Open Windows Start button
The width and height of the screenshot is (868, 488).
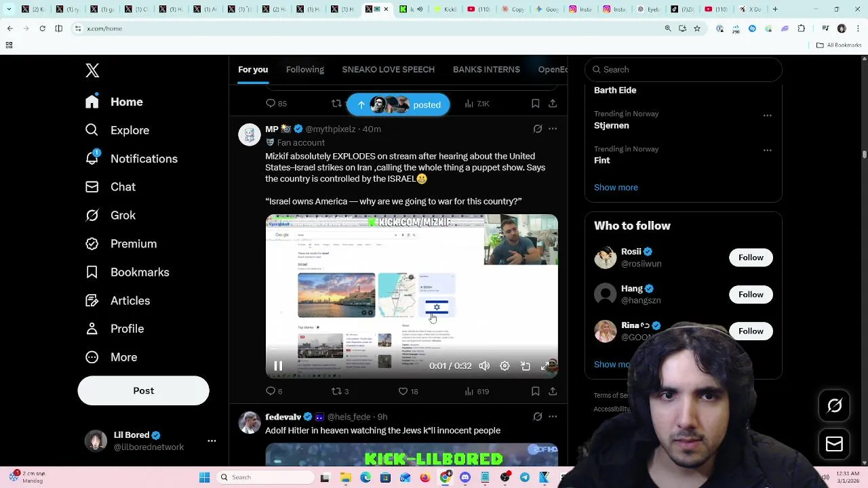[x=204, y=477]
